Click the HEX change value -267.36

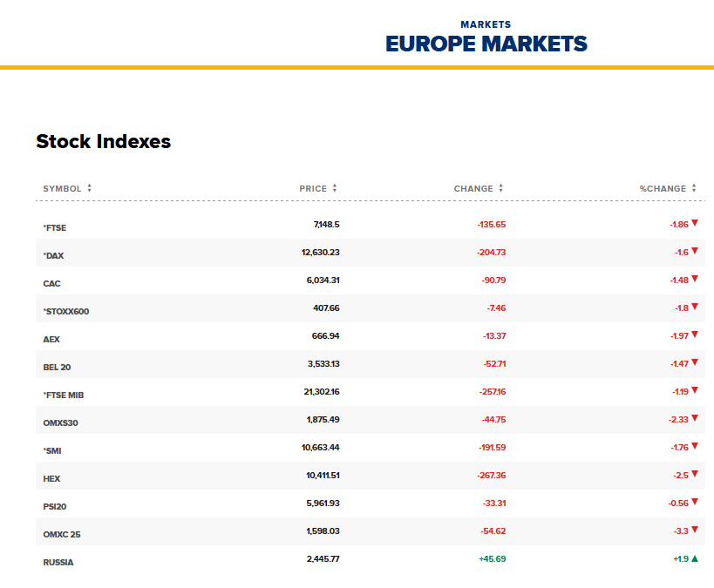(492, 475)
